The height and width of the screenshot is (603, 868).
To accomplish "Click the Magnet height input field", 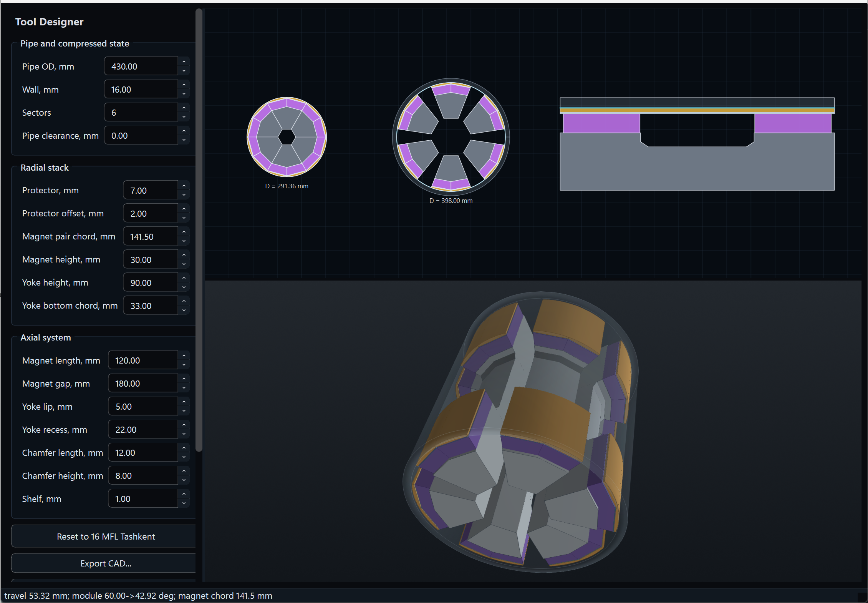I will pos(151,259).
